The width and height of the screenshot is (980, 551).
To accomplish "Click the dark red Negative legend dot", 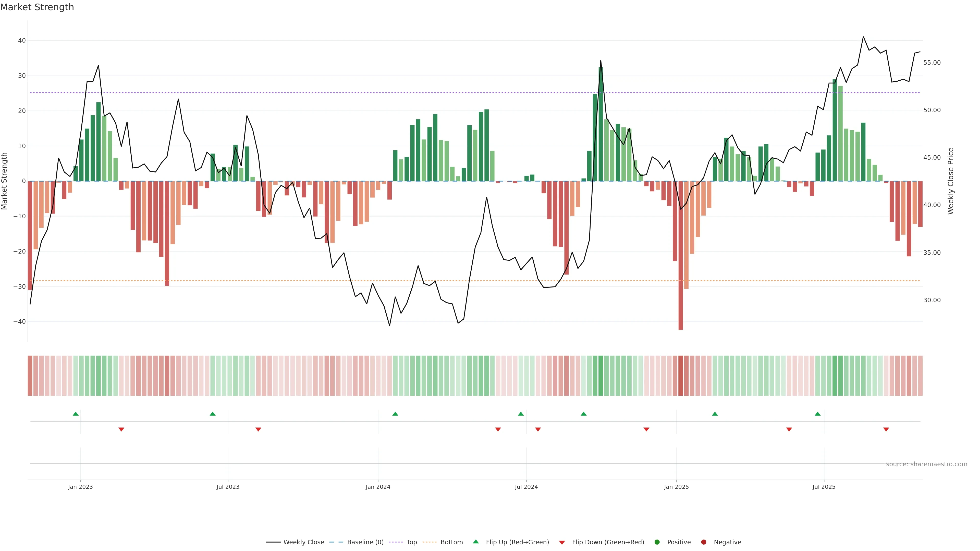I will click(x=703, y=542).
